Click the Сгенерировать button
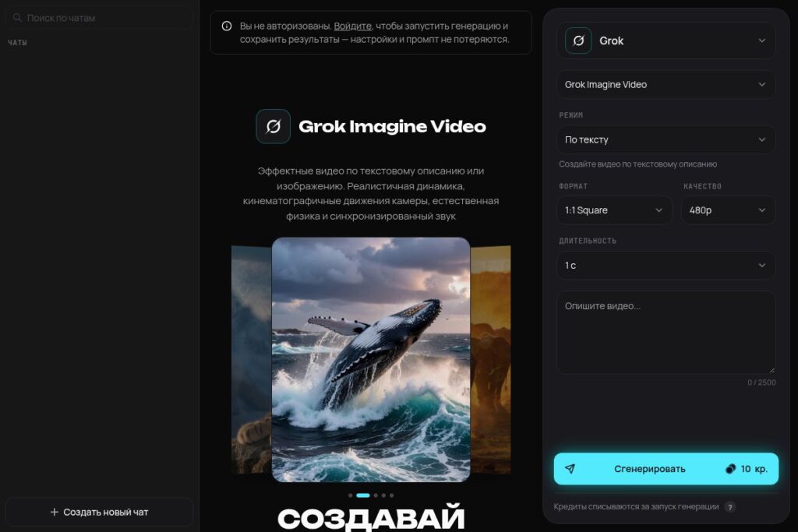 666,469
